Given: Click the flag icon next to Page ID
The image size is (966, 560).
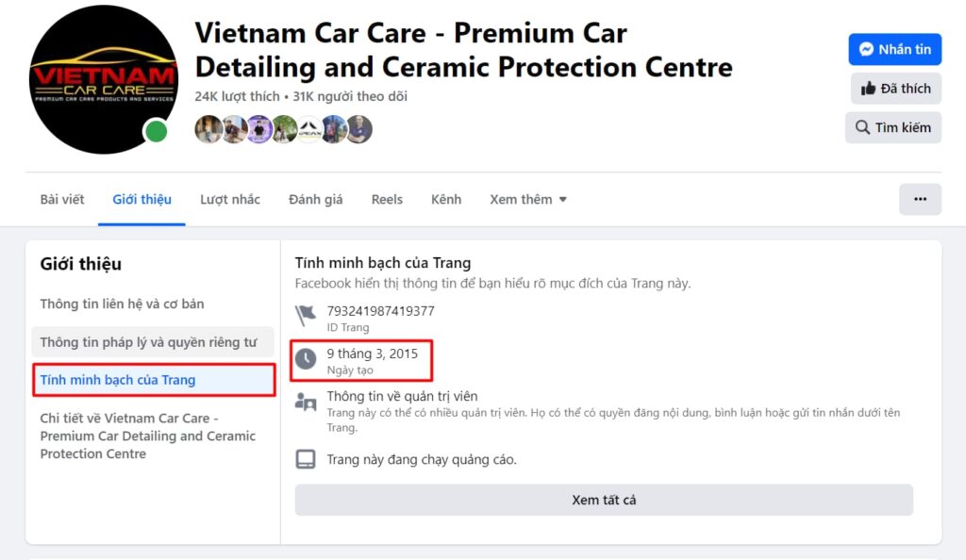Looking at the screenshot, I should tap(306, 309).
